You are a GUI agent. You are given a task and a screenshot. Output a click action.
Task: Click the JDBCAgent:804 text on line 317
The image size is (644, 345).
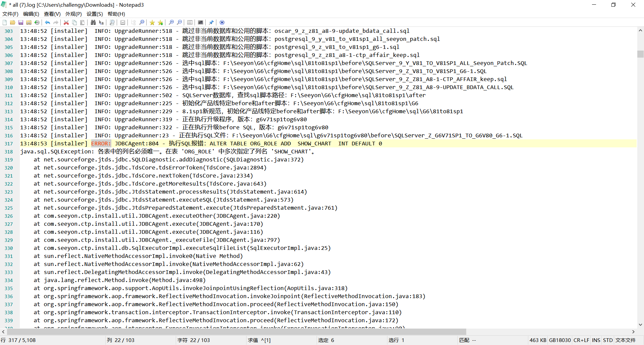pyautogui.click(x=137, y=144)
